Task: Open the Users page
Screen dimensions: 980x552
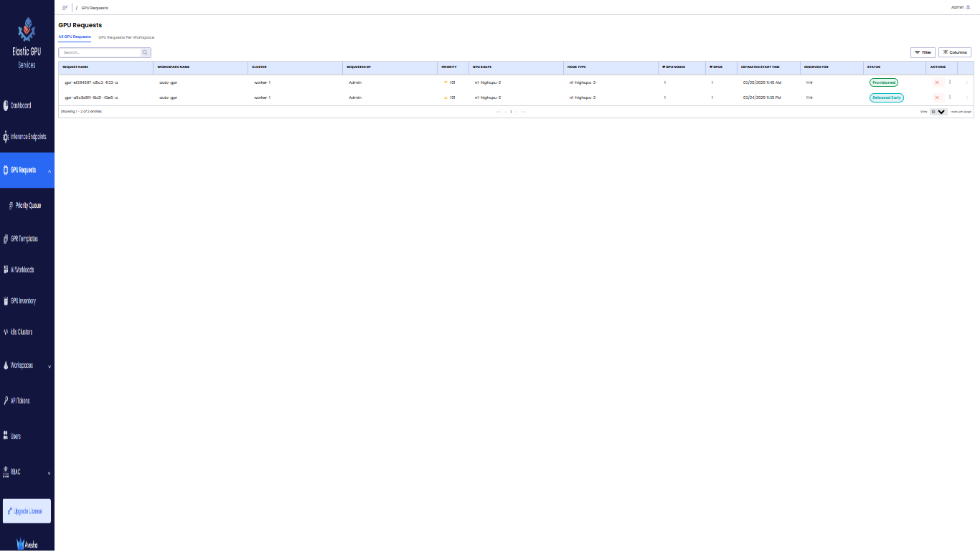Action: (15, 436)
